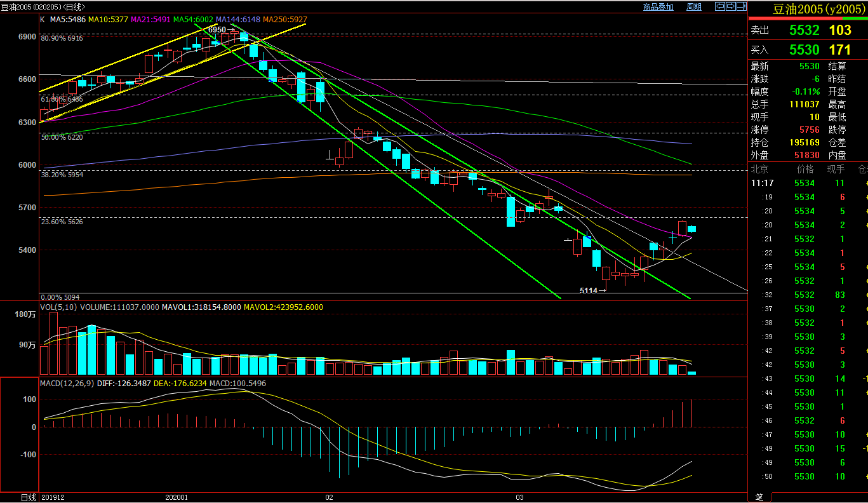Screen dimensions: 868x503
Task: Select the MA250:5927 indicator label
Action: (x=285, y=20)
